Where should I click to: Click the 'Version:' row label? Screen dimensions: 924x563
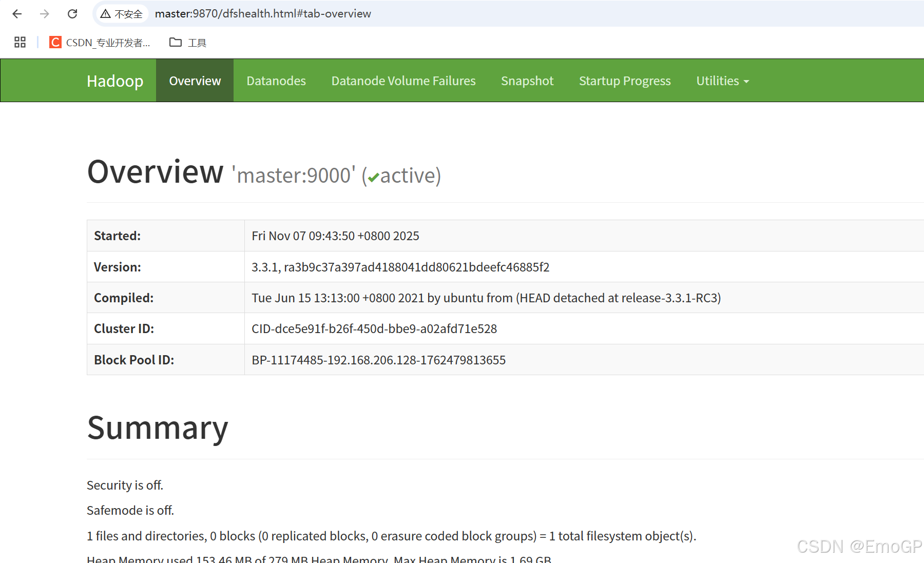tap(118, 267)
